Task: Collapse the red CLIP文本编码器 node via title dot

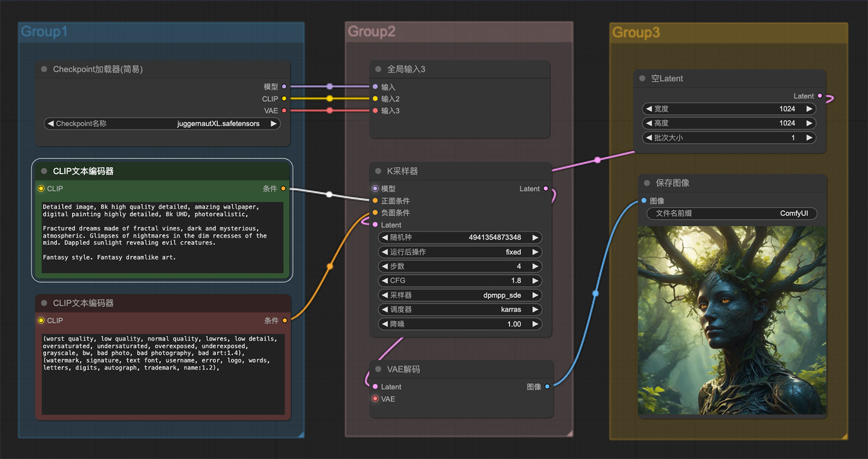Action: (x=44, y=303)
